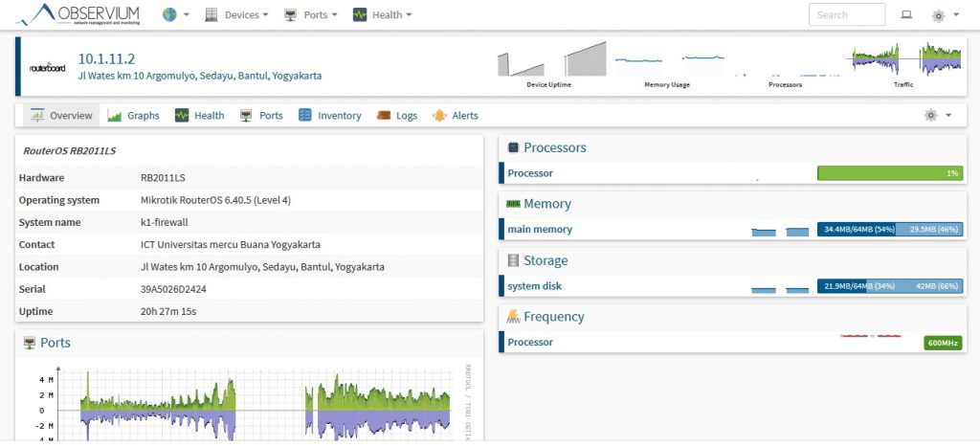980x447 pixels.
Task: Open the Health dropdown in navbar
Action: [382, 15]
